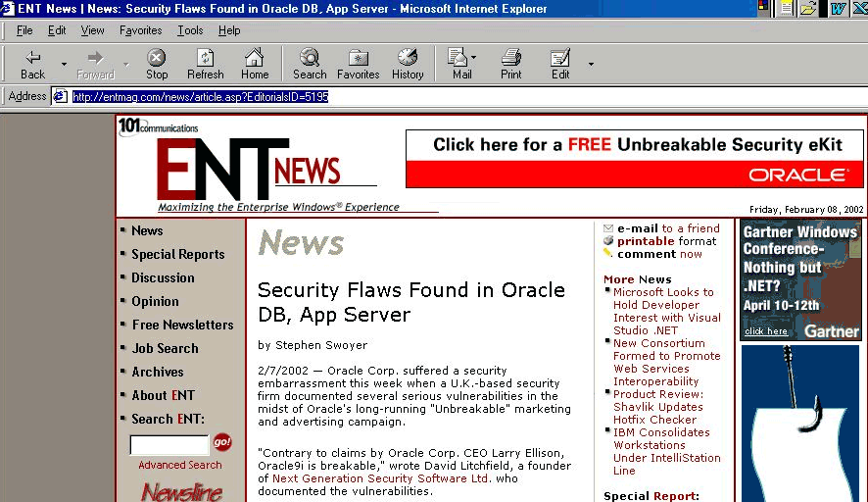Expand the Back button history dropdown
868x502 pixels.
(65, 65)
